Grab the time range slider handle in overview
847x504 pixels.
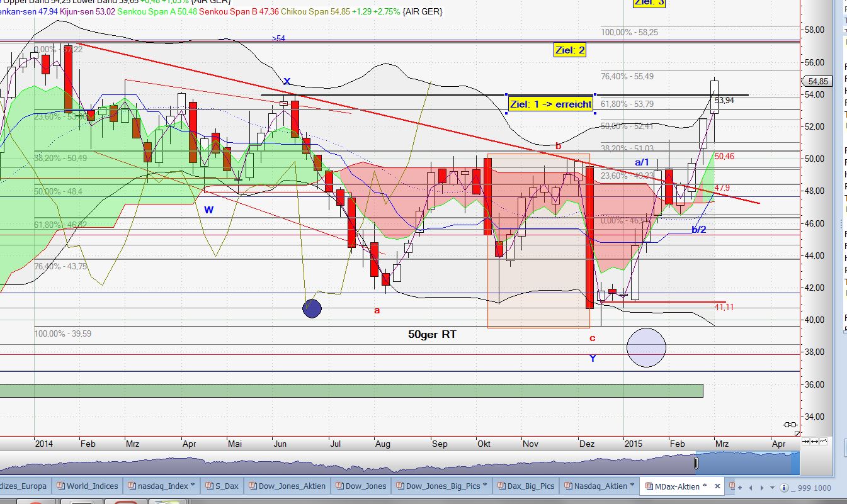pos(696,464)
